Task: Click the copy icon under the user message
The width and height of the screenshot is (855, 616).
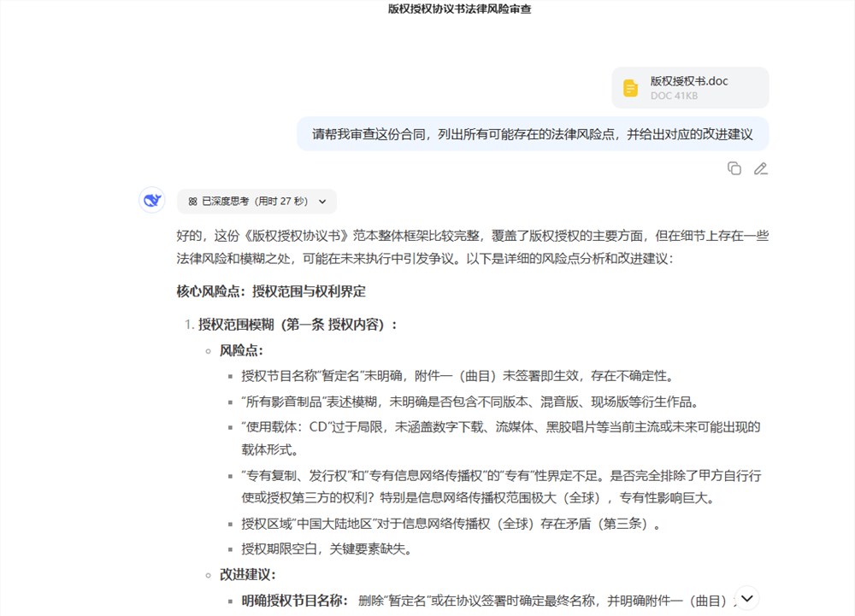Action: tap(734, 168)
